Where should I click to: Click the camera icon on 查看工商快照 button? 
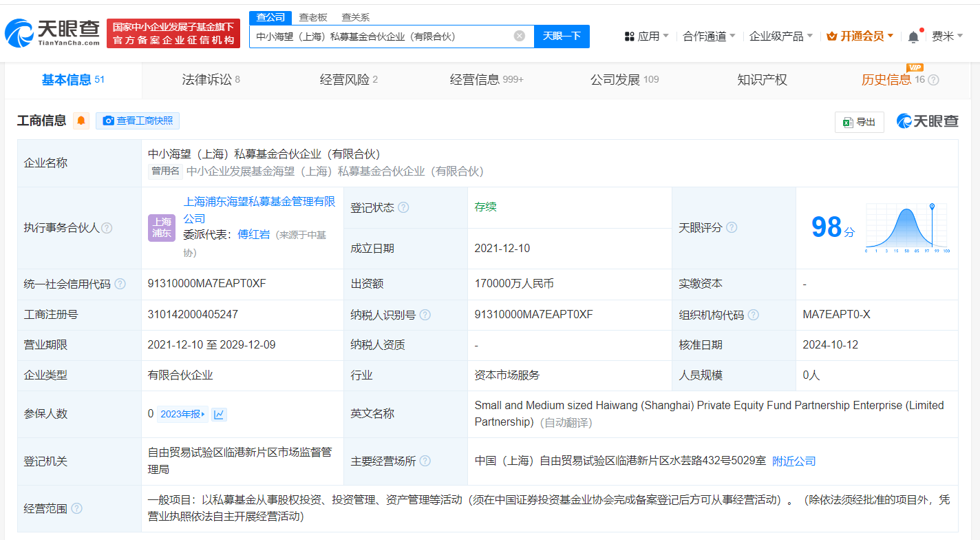tap(108, 121)
